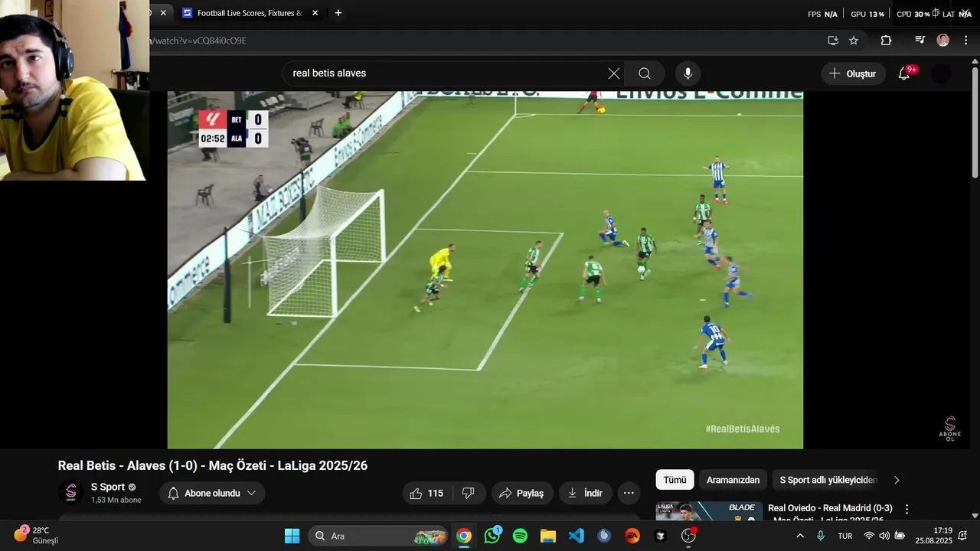
Task: Click the tray microphone icon
Action: [821, 536]
